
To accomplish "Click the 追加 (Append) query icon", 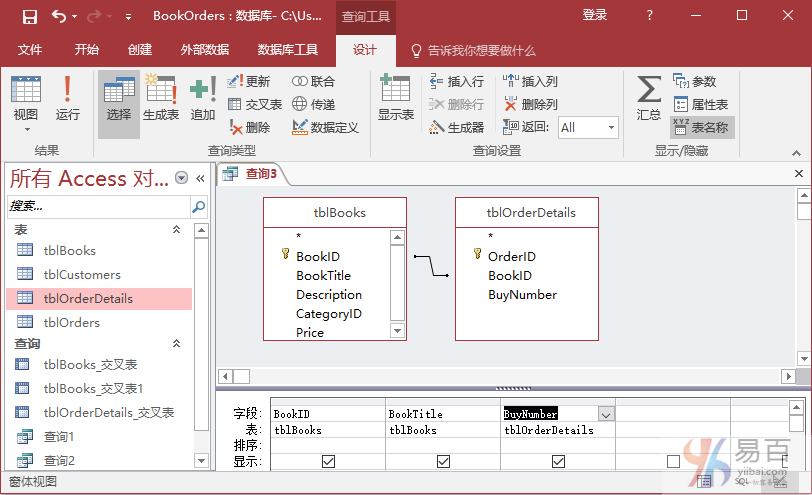I will click(203, 100).
